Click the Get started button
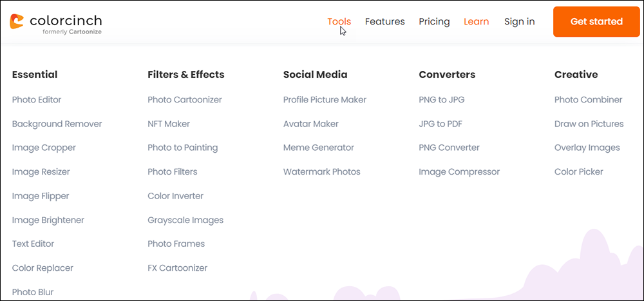This screenshot has height=301, width=644. click(x=596, y=21)
